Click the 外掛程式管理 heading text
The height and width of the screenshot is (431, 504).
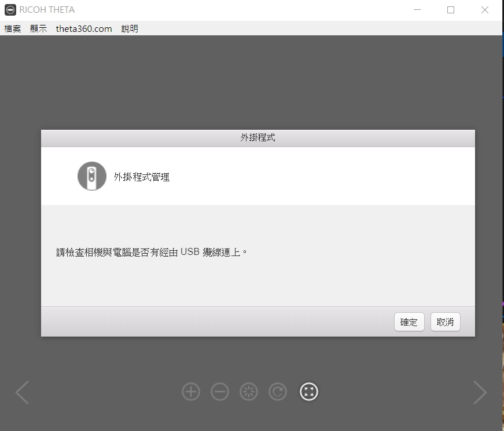142,177
